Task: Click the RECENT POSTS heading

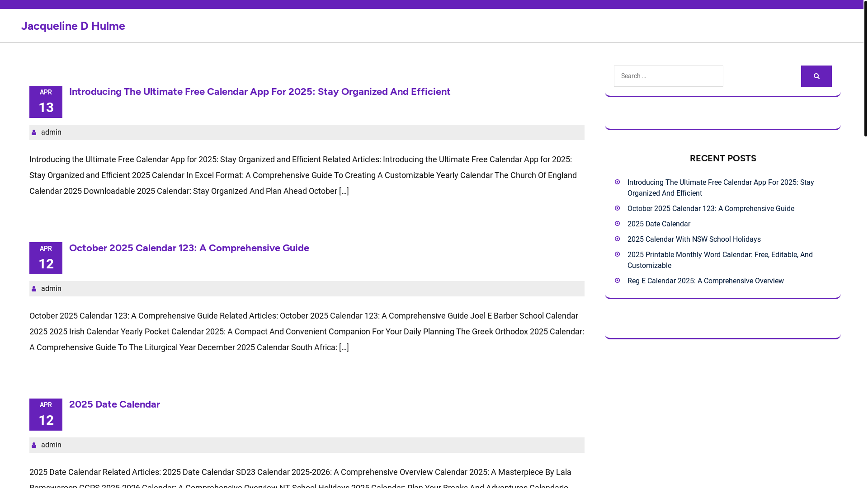Action: pos(723,158)
